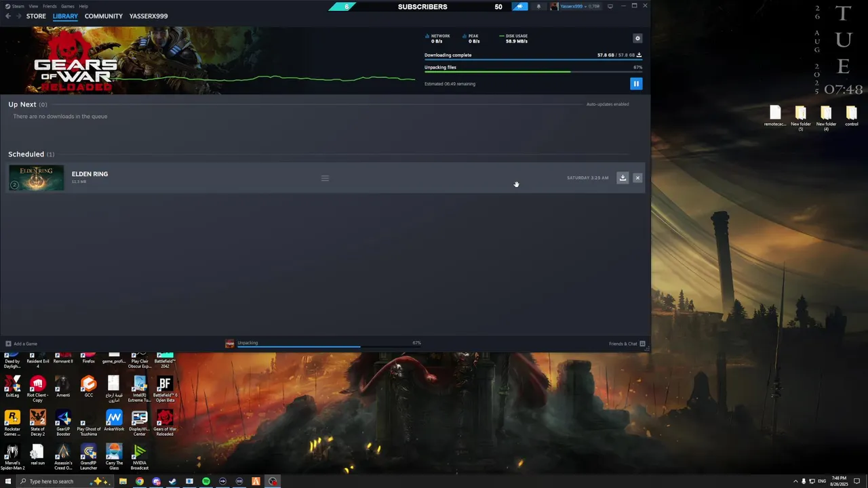Open the GearUP Booster shortcut
The width and height of the screenshot is (868, 488).
[63, 423]
